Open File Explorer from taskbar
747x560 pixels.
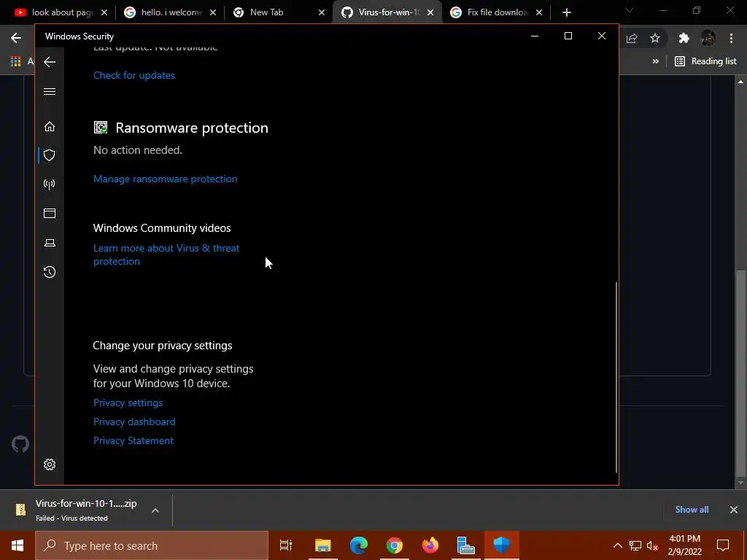322,545
